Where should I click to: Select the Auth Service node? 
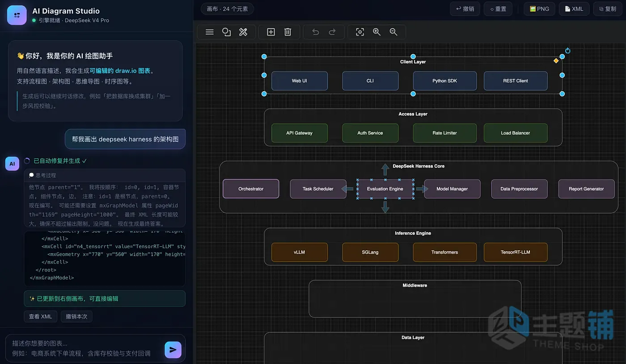click(370, 133)
